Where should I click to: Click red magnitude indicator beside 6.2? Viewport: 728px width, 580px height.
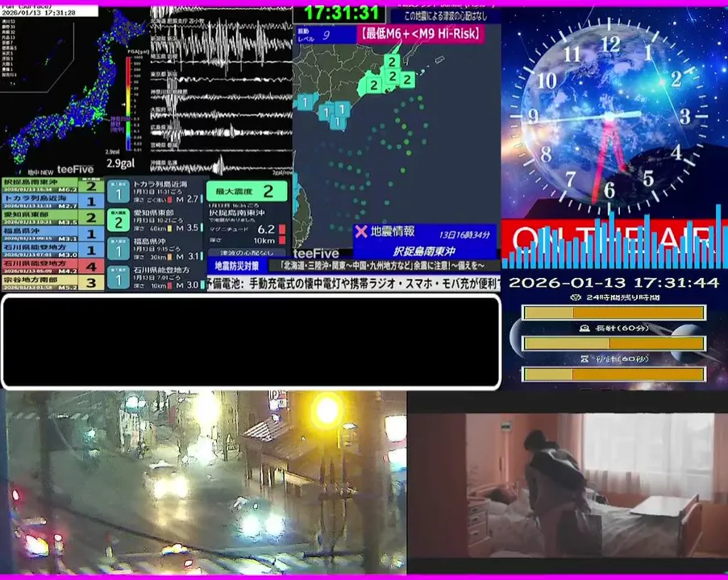282,230
